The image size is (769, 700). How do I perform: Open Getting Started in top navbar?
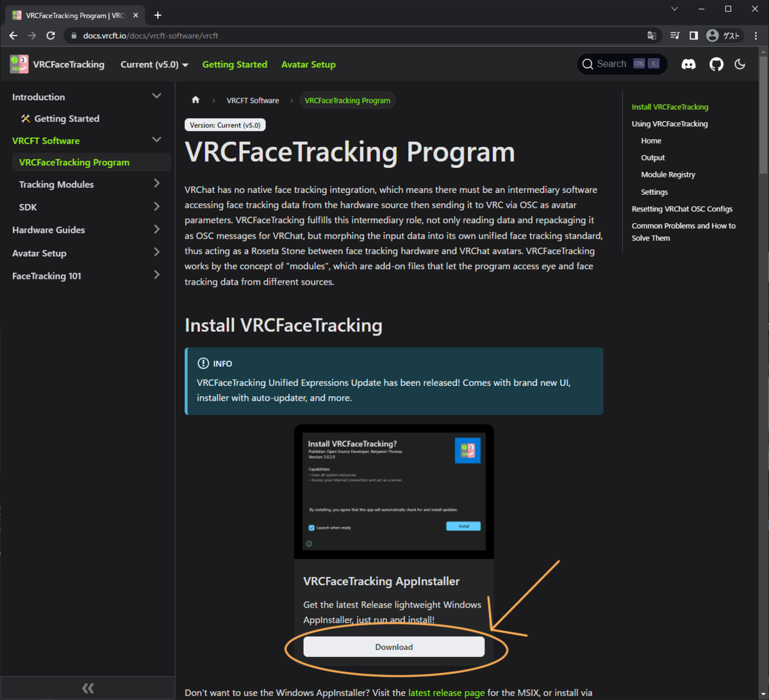[235, 64]
